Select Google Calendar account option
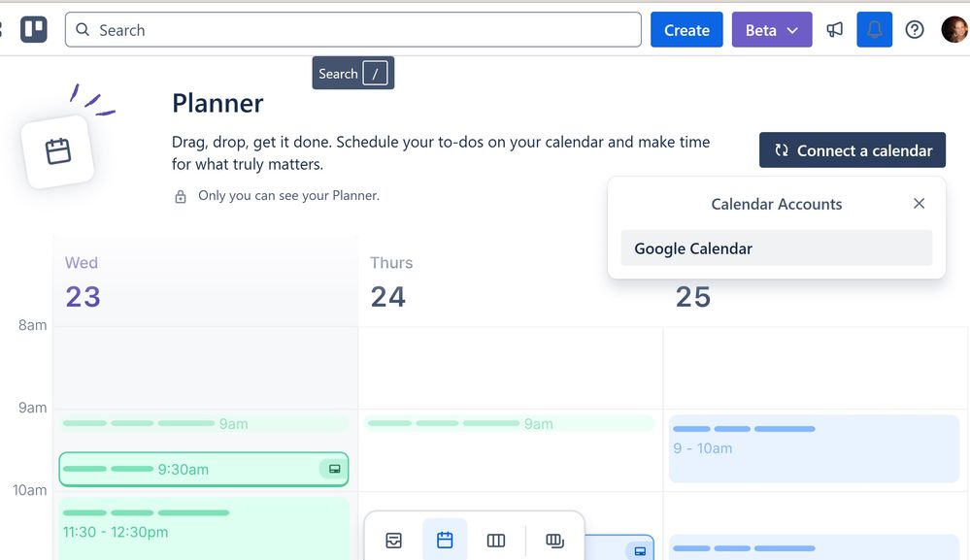This screenshot has width=970, height=560. 777,248
